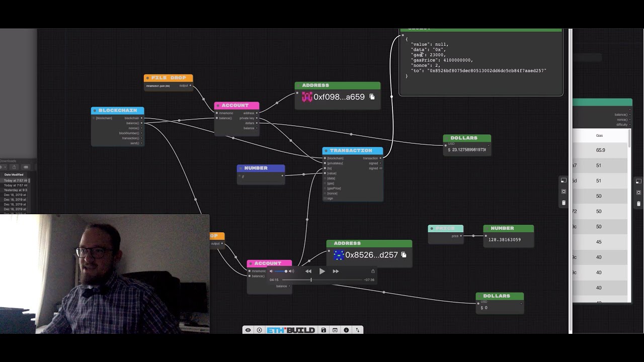Collapse the PRICE node via its title dot
This screenshot has height=362, width=644.
(432, 228)
